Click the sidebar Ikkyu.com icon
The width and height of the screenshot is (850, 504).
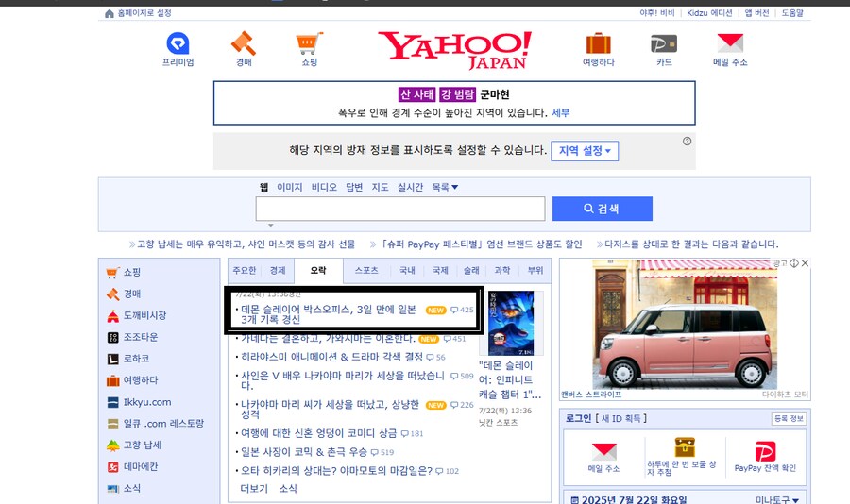point(112,402)
